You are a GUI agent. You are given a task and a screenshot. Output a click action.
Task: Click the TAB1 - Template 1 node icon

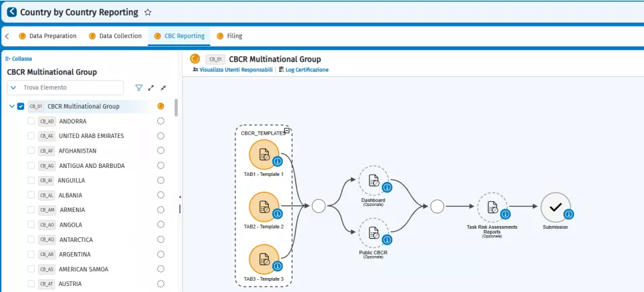(263, 155)
